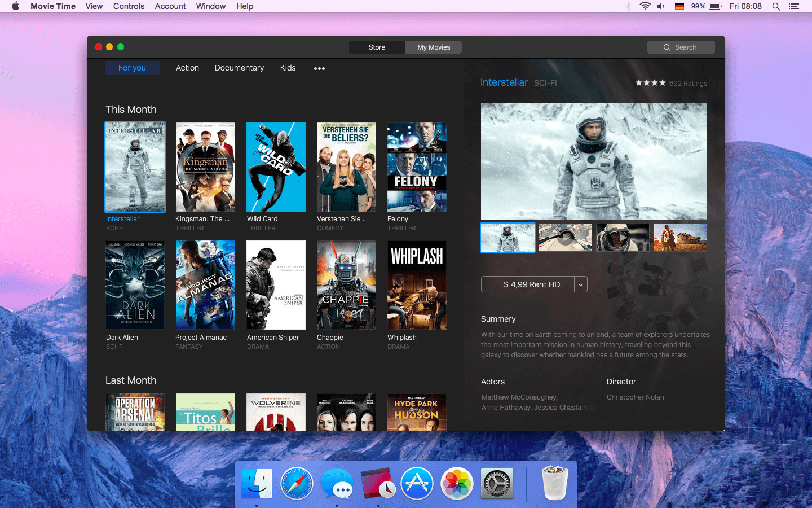This screenshot has height=508, width=812.
Task: Select the For you tab
Action: pyautogui.click(x=132, y=68)
